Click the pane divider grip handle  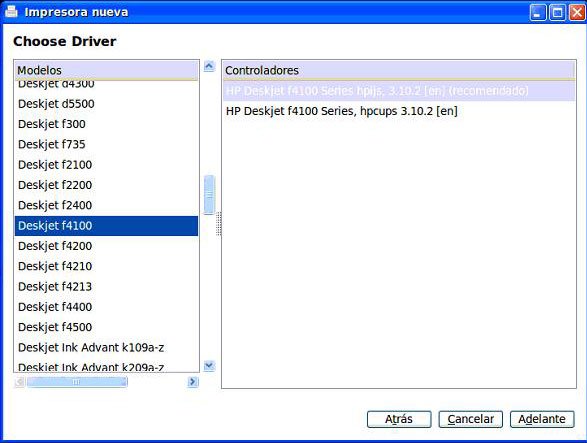point(219,224)
